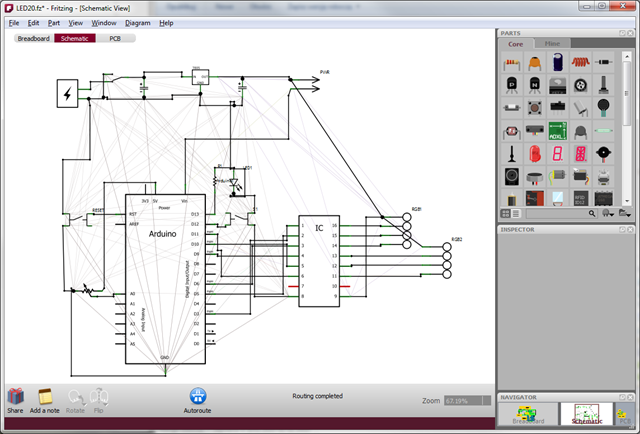This screenshot has height=434, width=640.
Task: Open the zoom percentage box
Action: 461,400
